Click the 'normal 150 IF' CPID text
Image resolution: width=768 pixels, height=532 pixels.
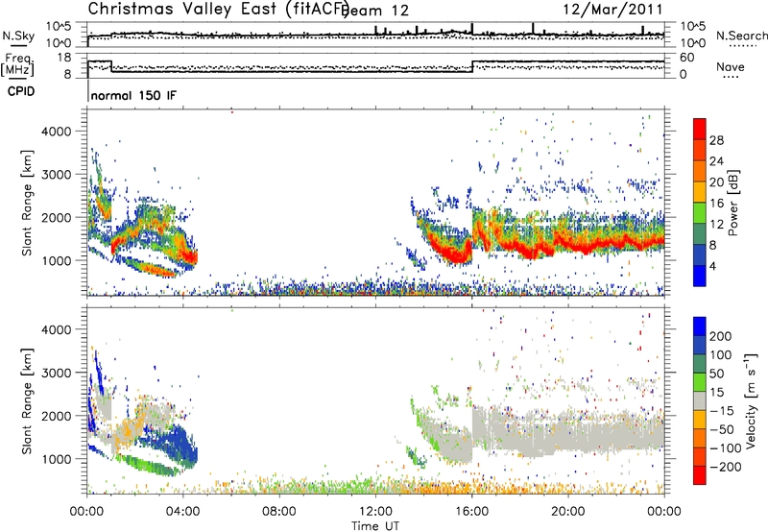point(133,95)
